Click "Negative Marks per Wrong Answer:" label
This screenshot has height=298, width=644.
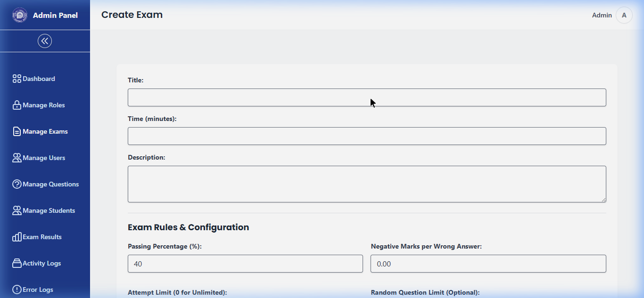[426, 246]
